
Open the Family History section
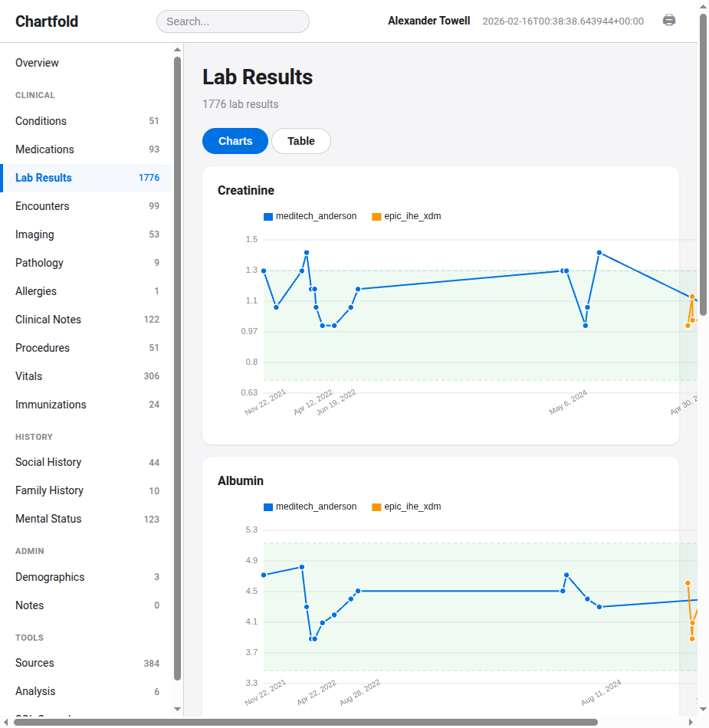[x=49, y=490]
